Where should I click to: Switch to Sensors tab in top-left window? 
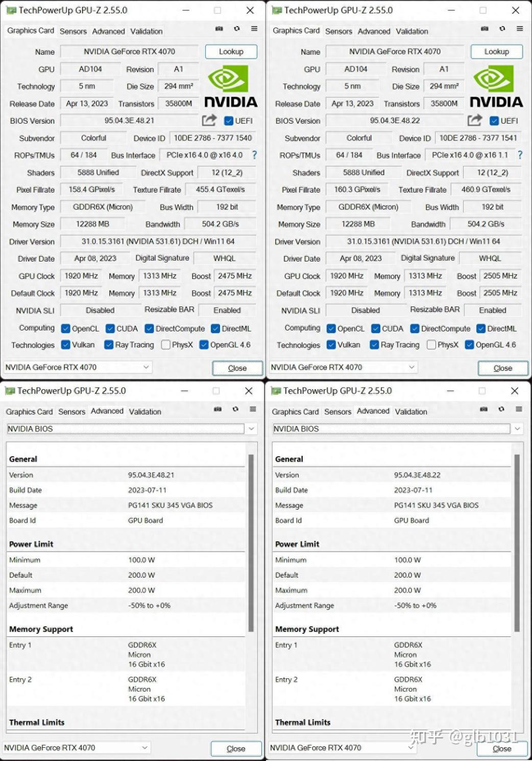pyautogui.click(x=73, y=31)
